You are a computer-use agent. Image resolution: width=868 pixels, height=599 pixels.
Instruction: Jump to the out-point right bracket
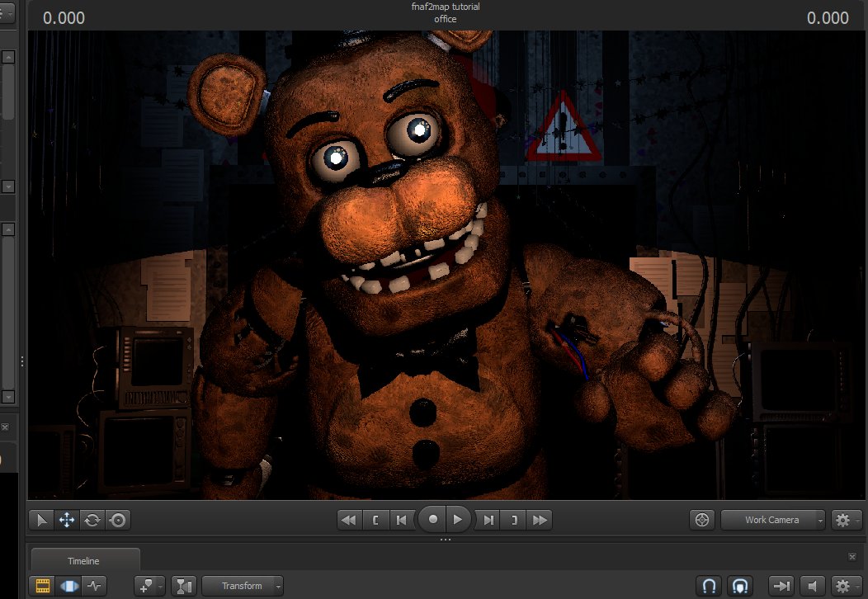pos(514,520)
